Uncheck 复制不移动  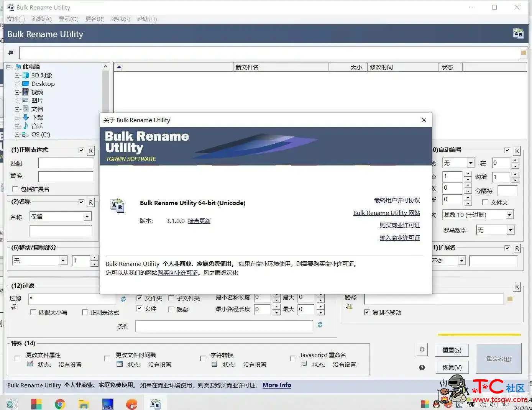pyautogui.click(x=367, y=312)
